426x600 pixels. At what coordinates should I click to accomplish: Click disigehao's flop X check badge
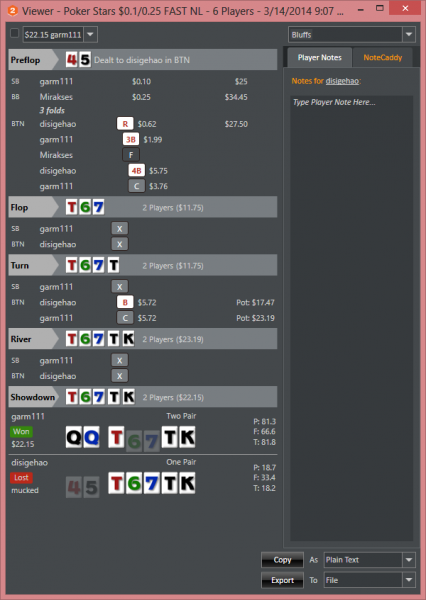tap(119, 244)
